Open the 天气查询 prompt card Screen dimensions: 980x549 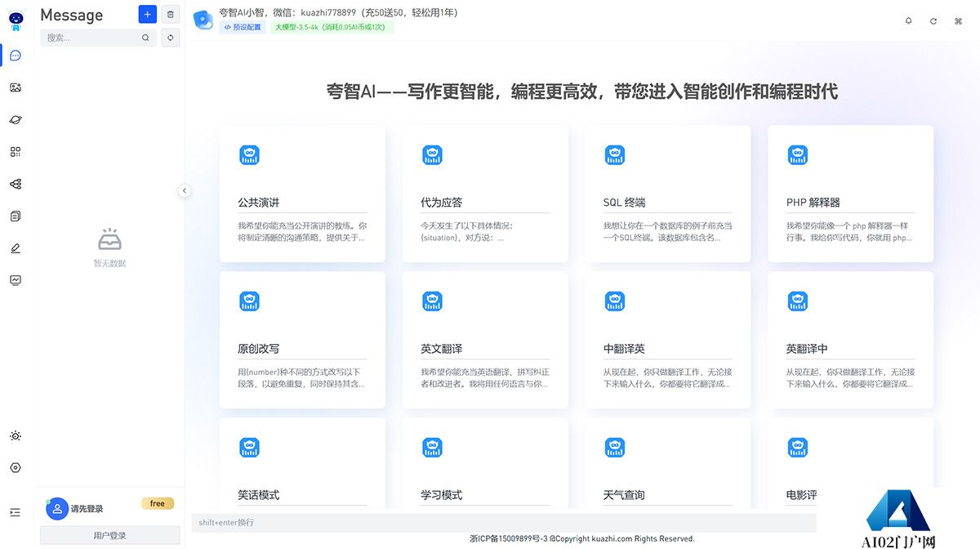point(668,464)
